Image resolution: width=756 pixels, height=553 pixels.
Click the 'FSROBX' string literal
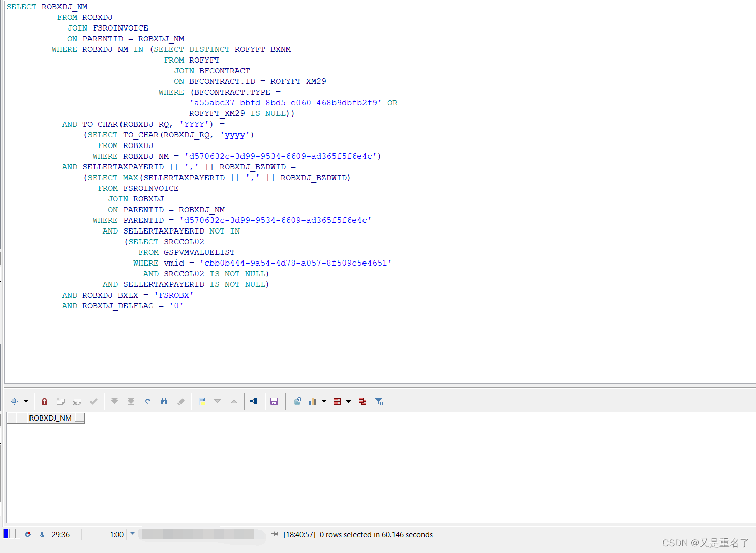click(x=174, y=295)
